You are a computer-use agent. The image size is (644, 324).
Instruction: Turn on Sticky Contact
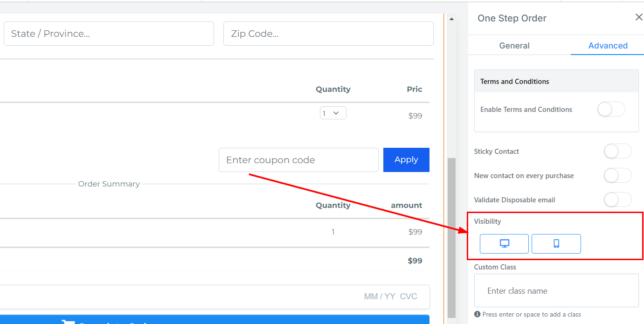coord(617,152)
